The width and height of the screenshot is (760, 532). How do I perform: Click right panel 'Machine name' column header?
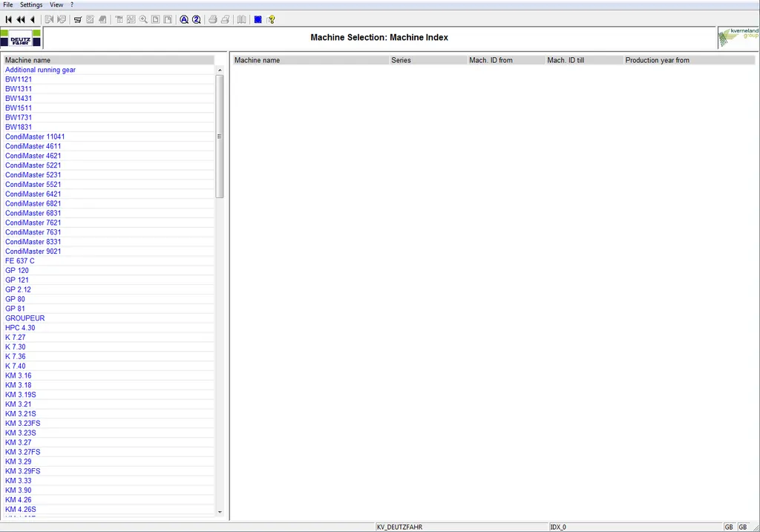[311, 60]
